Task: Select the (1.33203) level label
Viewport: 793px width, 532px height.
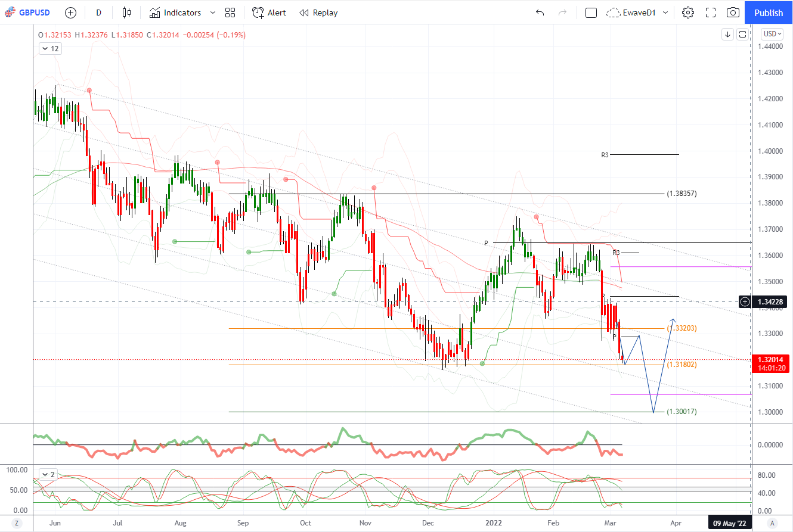Action: coord(682,328)
